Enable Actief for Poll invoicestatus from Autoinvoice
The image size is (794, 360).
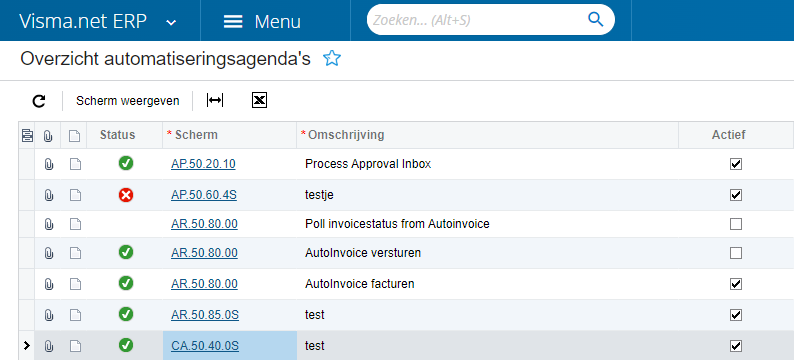[736, 224]
